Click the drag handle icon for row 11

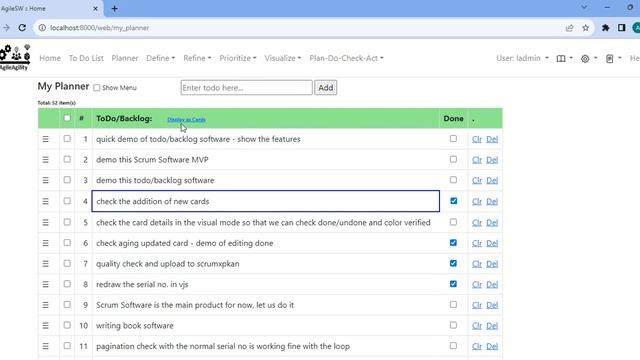point(46,346)
